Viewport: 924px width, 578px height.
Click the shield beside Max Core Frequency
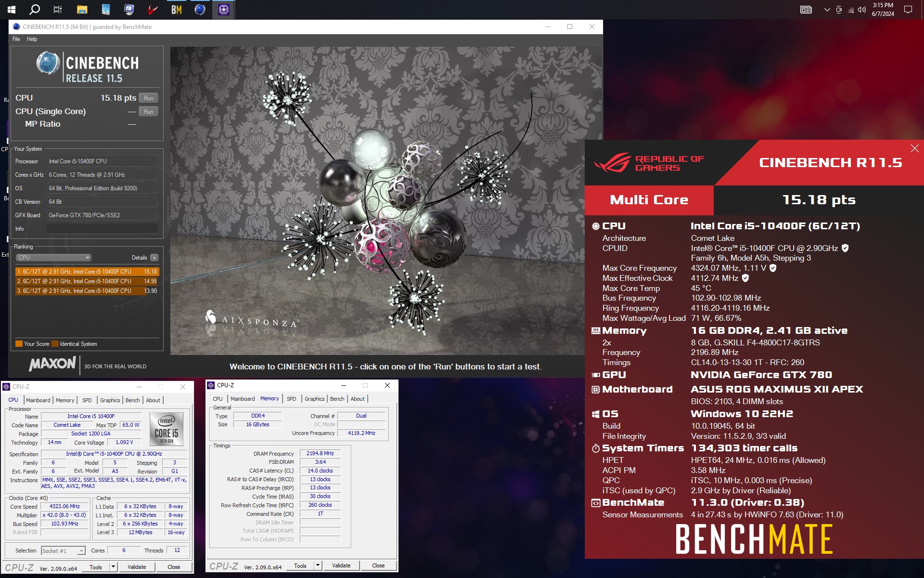point(773,268)
